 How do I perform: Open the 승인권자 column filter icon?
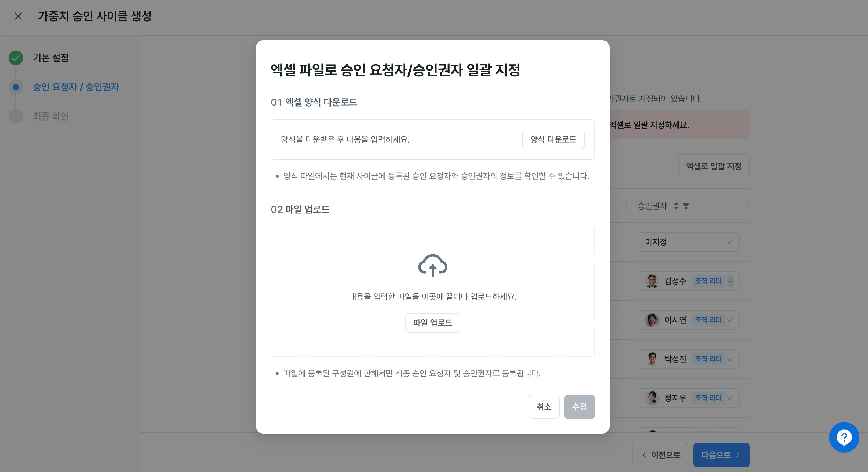click(686, 206)
